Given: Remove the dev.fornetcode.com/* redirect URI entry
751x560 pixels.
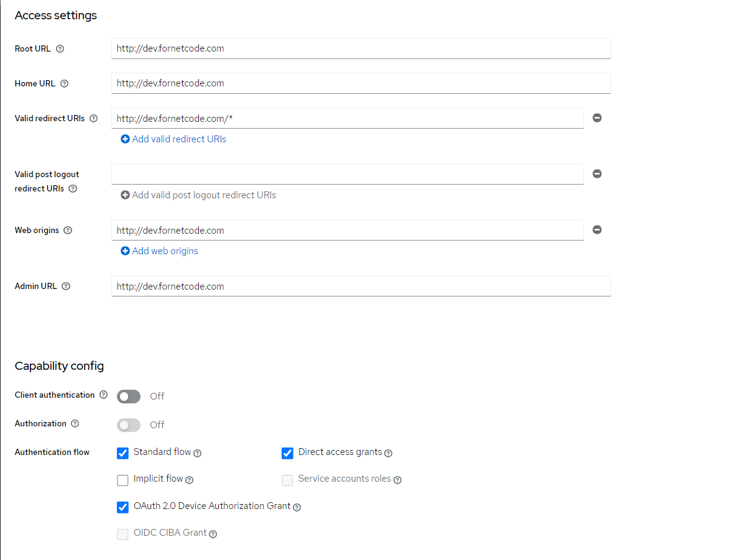Looking at the screenshot, I should point(597,118).
